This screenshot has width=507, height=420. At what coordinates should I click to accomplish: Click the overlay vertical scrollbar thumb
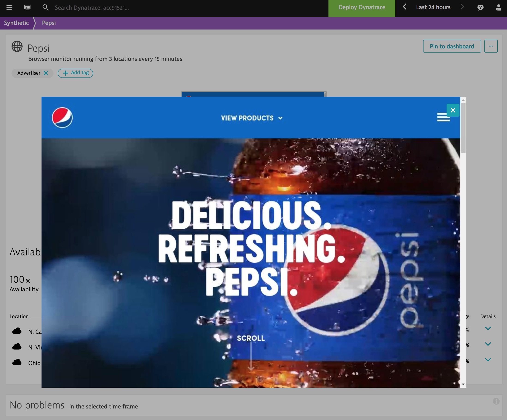coord(463,128)
